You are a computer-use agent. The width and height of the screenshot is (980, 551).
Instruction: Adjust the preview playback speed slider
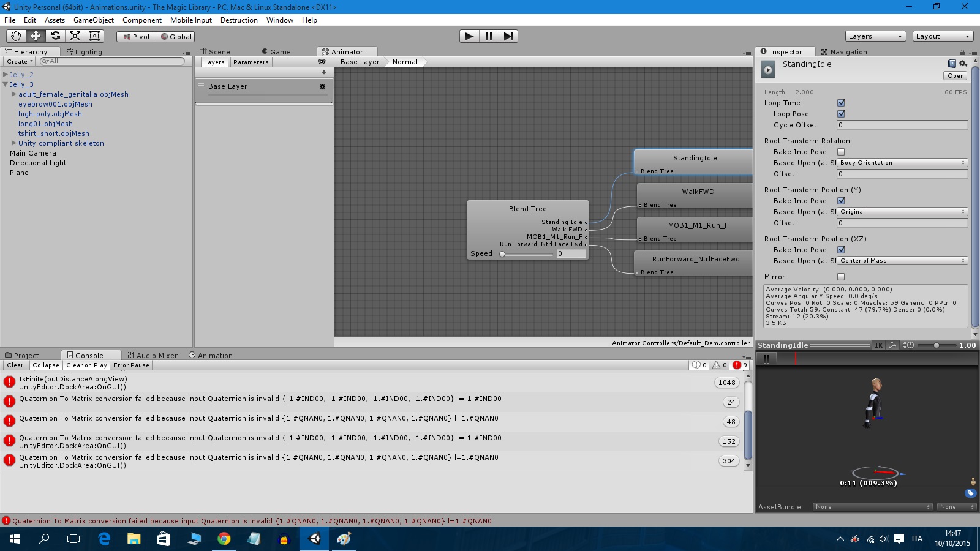click(x=937, y=345)
